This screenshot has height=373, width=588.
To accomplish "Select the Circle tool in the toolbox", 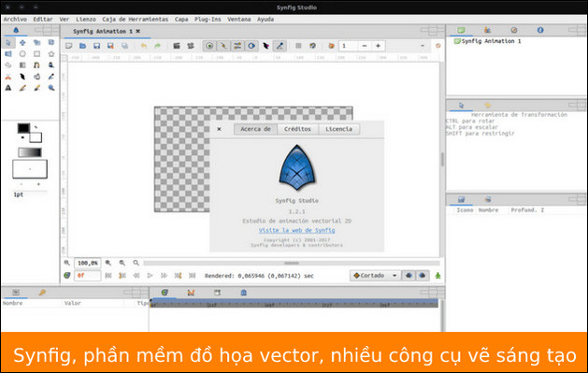I will pos(22,54).
